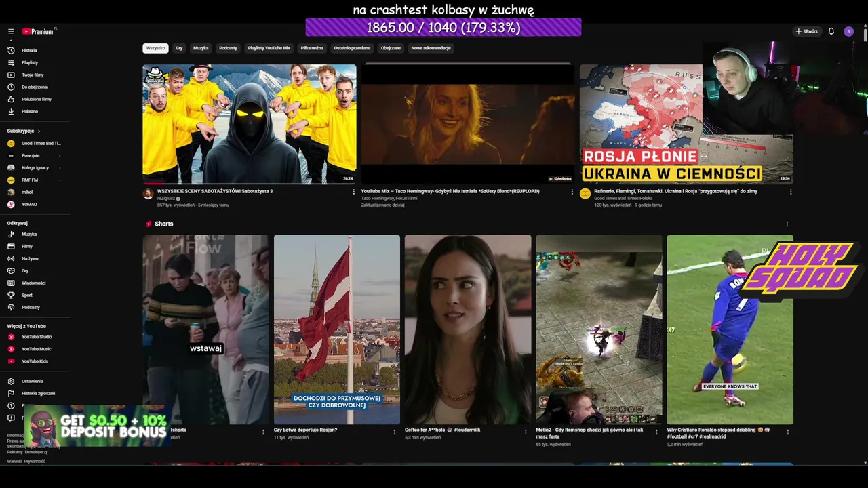868x488 pixels.
Task: Open the notifications bell
Action: 831,31
